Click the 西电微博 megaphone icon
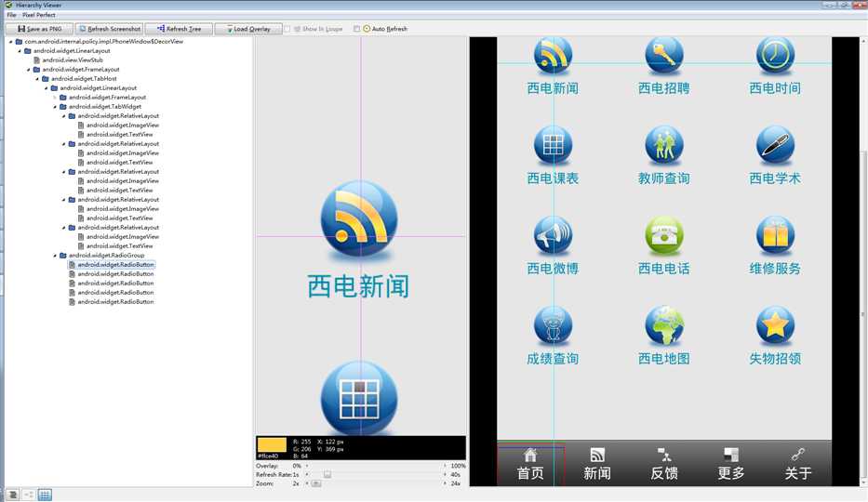868x502 pixels. [553, 235]
